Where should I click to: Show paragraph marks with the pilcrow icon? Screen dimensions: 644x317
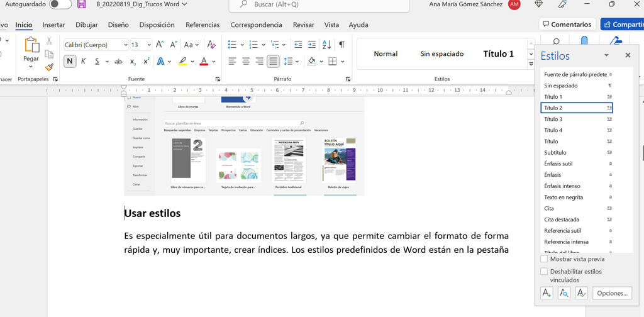341,45
